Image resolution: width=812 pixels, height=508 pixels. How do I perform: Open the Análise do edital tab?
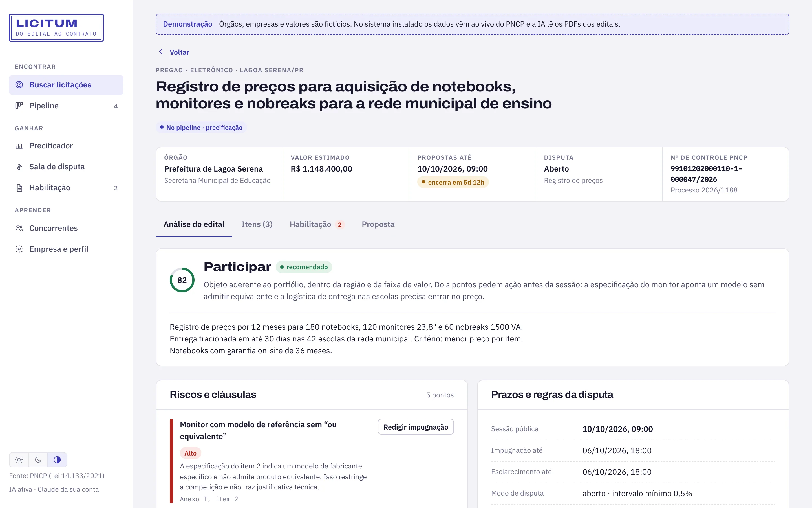coord(194,224)
